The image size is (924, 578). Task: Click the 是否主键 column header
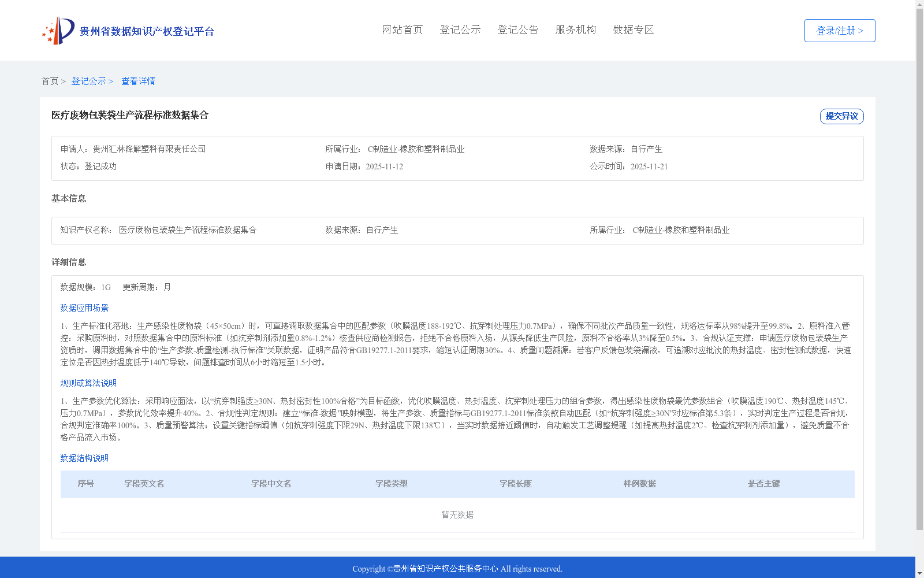tap(764, 484)
